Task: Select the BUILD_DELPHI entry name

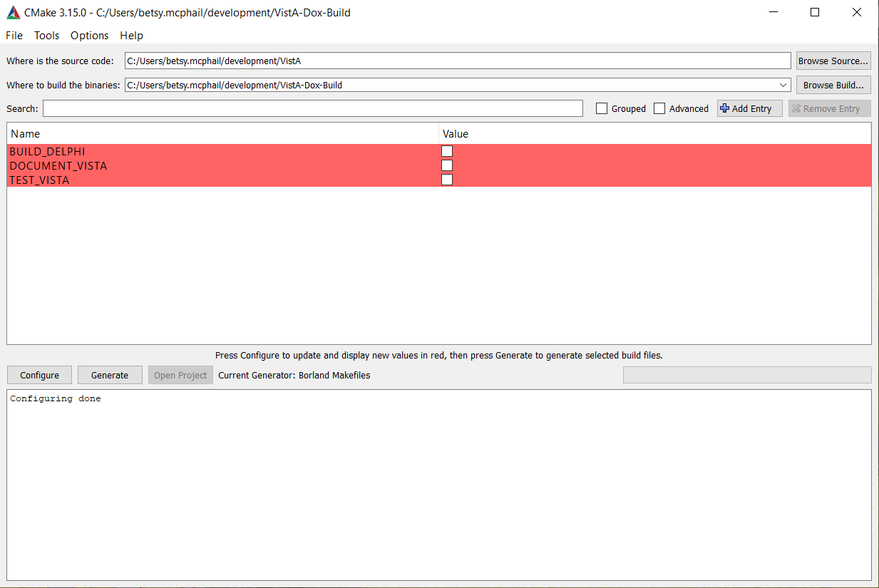Action: point(47,151)
